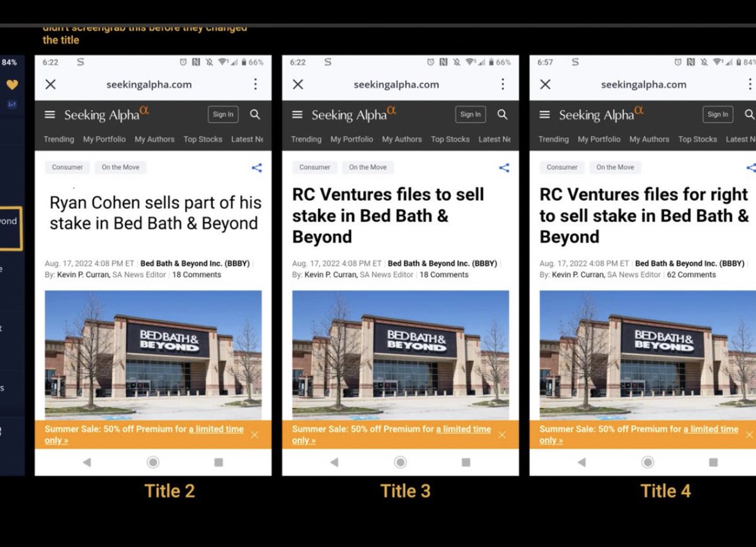Open 18 Comments link in Title 2 screenshot
This screenshot has width=756, height=547.
pos(197,275)
